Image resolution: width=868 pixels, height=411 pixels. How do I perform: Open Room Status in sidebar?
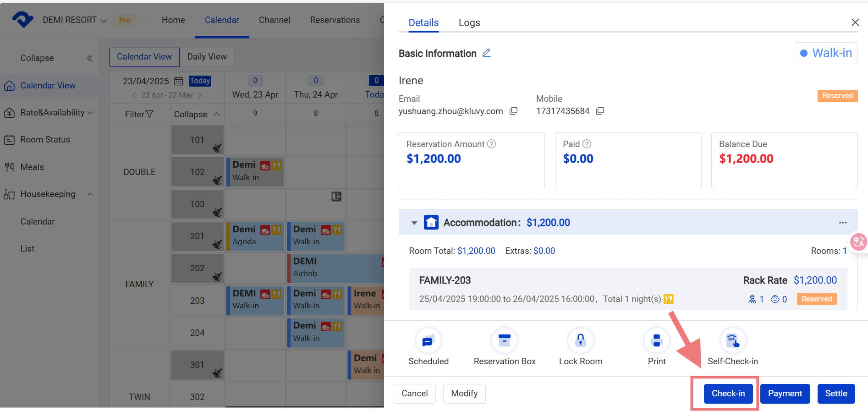pyautogui.click(x=45, y=140)
